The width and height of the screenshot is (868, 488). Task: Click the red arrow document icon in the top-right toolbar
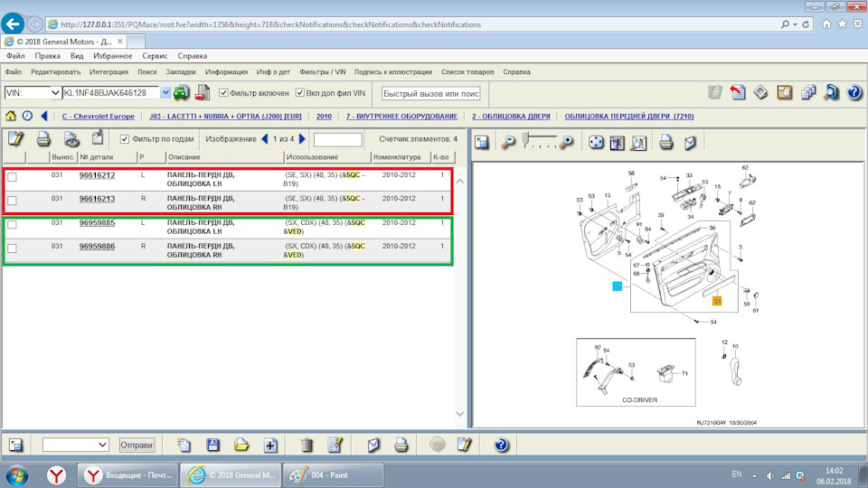point(738,92)
